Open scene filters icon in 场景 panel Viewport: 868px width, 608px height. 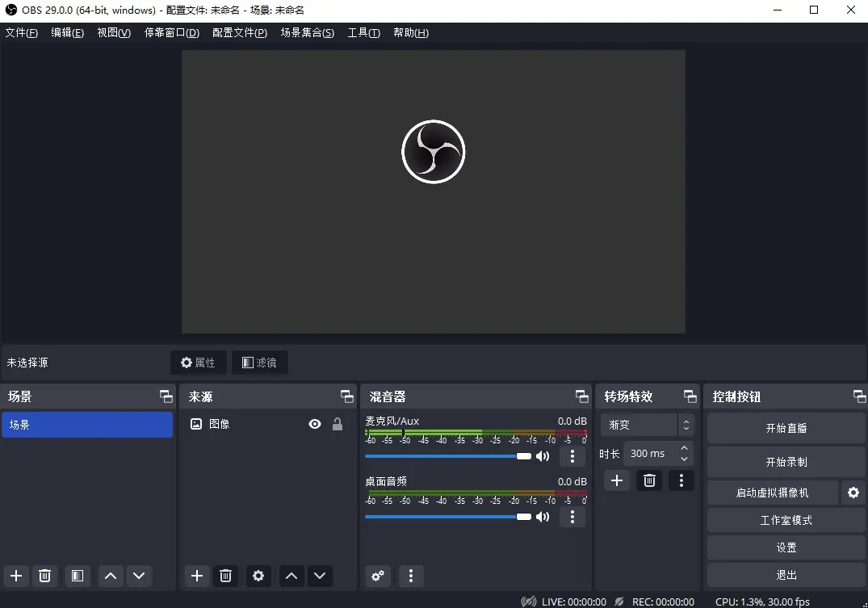click(x=78, y=576)
